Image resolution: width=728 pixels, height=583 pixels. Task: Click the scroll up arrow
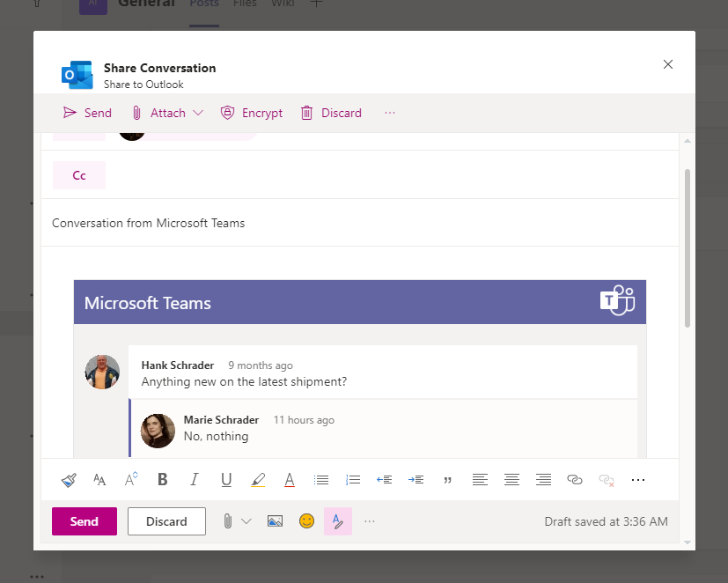688,141
